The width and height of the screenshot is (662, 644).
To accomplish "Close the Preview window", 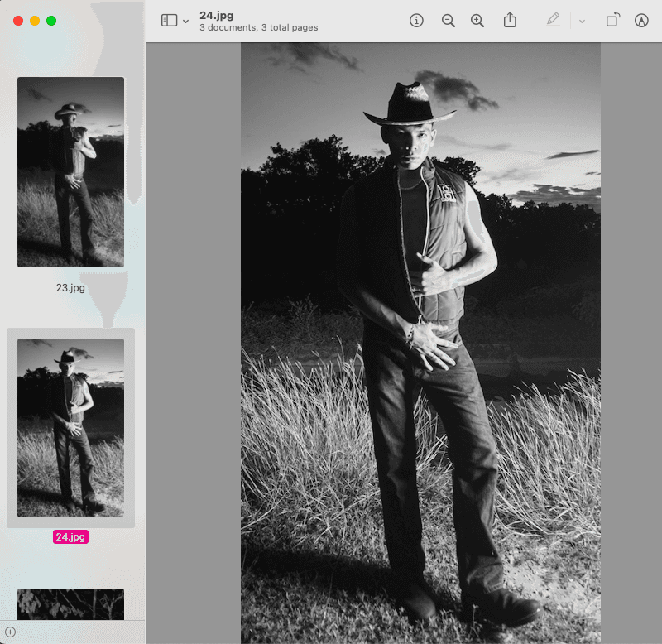I will (x=18, y=21).
